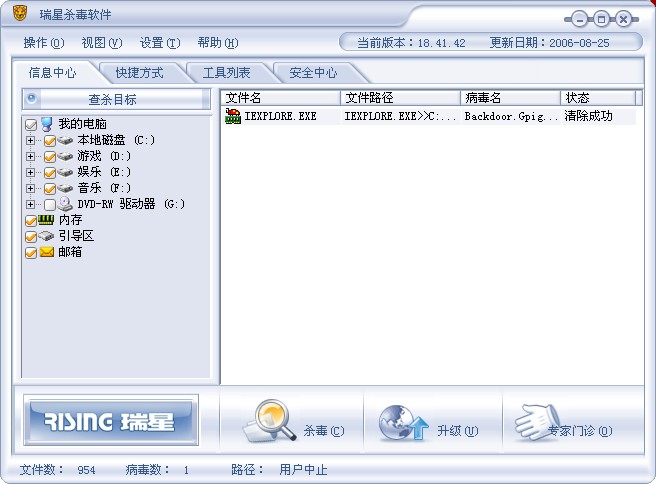Switch to the 安全中心 tab
Viewport: 656px width, 484px height.
313,73
